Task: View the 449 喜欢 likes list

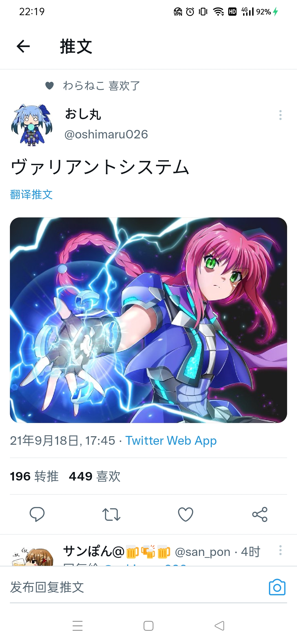Action: [x=95, y=476]
